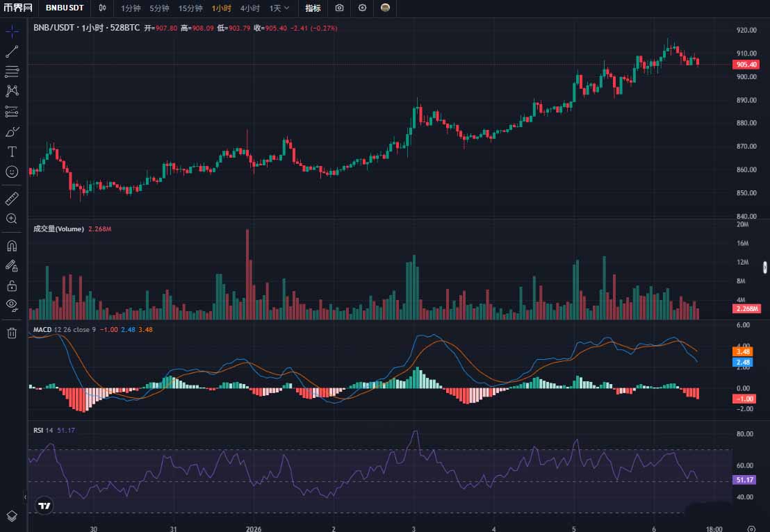Screen dimensions: 770x532
Task: Open chart settings gear
Action: pos(362,8)
